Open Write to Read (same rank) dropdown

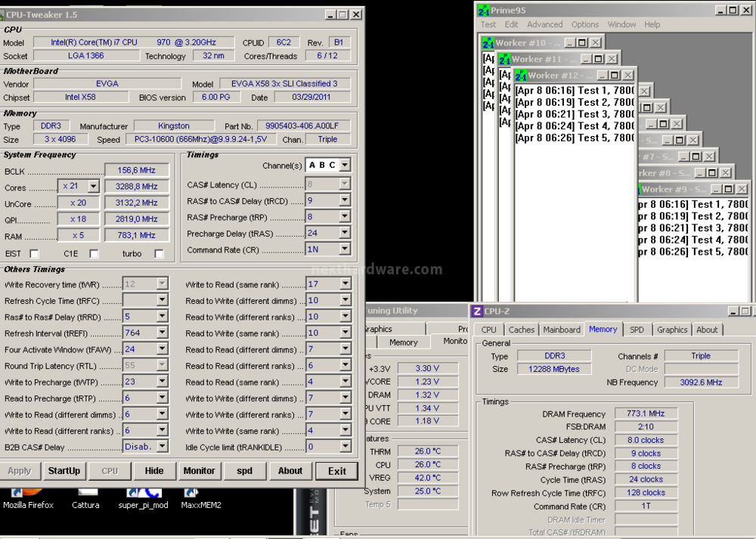[345, 284]
